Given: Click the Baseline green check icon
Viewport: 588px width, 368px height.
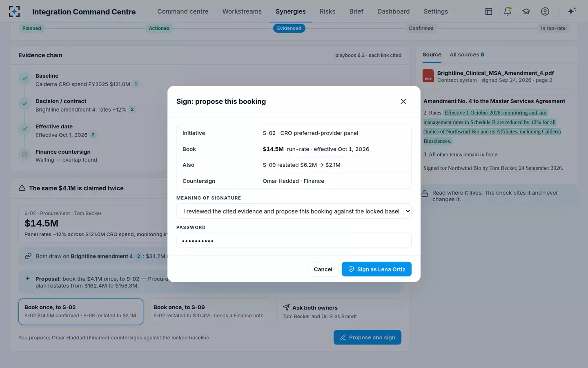Looking at the screenshot, I should pyautogui.click(x=24, y=78).
